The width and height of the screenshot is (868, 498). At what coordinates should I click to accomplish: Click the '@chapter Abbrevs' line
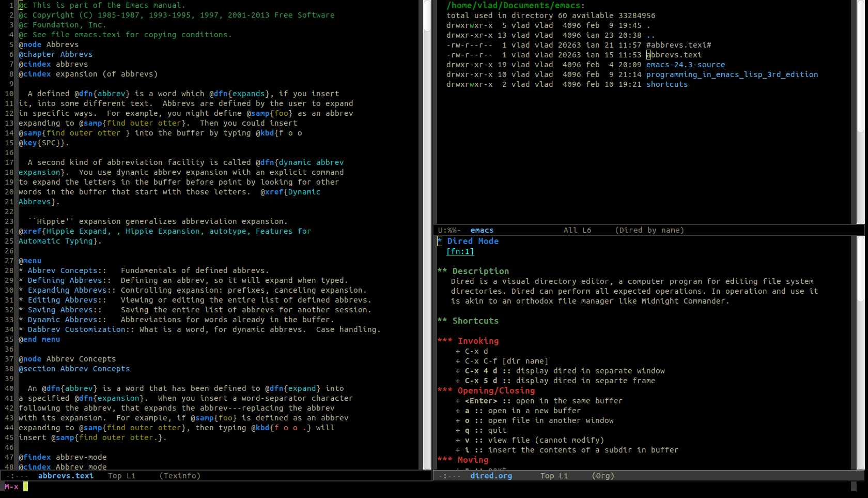tap(56, 54)
